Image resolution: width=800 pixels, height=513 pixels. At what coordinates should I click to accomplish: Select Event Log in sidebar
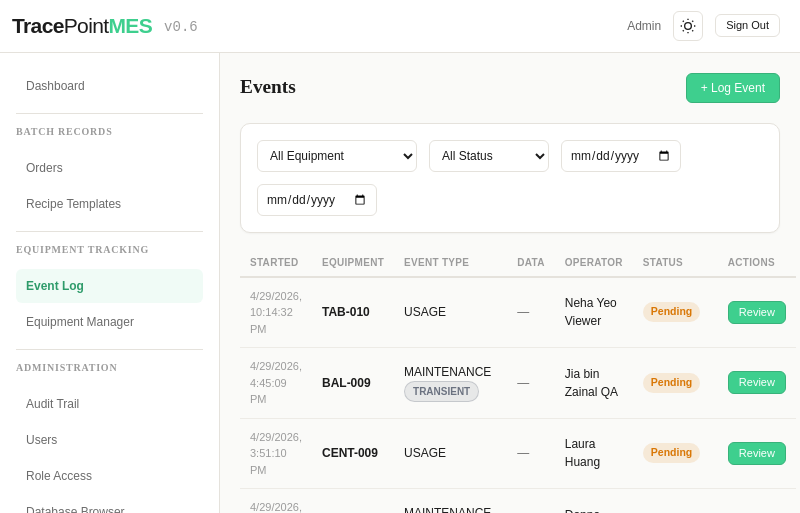coord(110,286)
